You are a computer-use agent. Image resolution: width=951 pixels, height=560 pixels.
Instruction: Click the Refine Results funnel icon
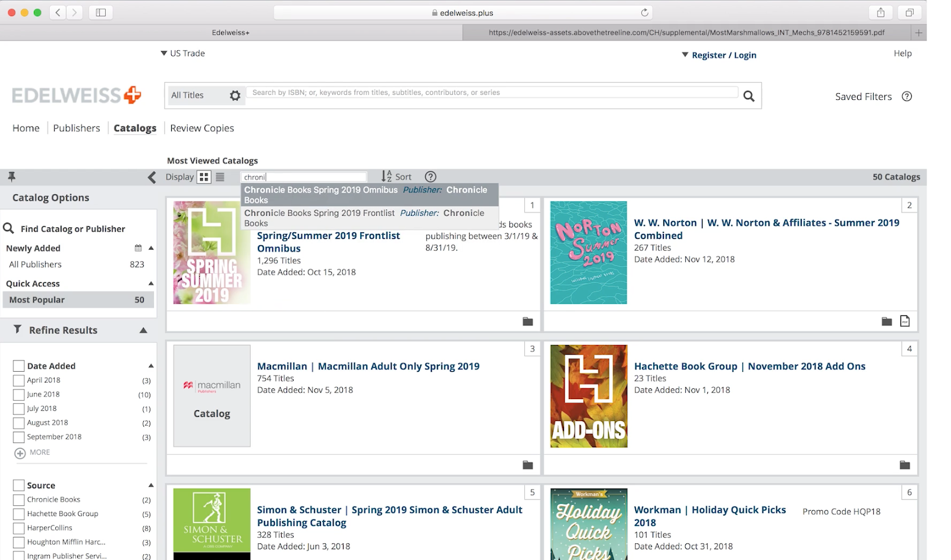[x=17, y=329]
